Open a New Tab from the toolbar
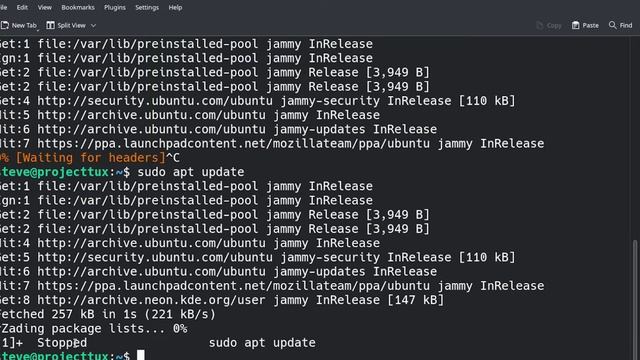This screenshot has width=640, height=360. (18, 25)
